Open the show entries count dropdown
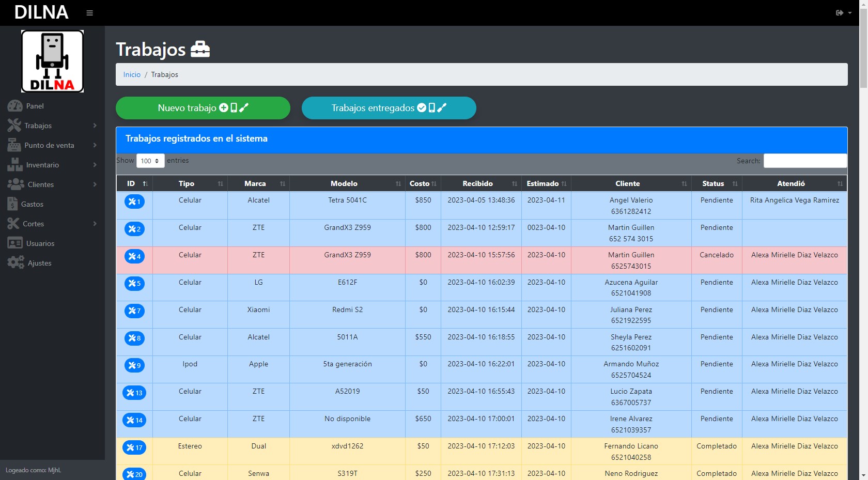 pyautogui.click(x=150, y=161)
